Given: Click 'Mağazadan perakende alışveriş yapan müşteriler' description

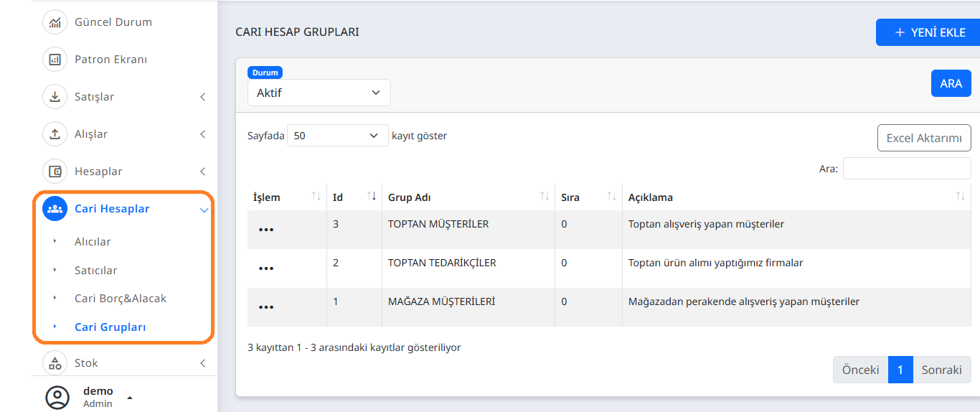Looking at the screenshot, I should (744, 301).
